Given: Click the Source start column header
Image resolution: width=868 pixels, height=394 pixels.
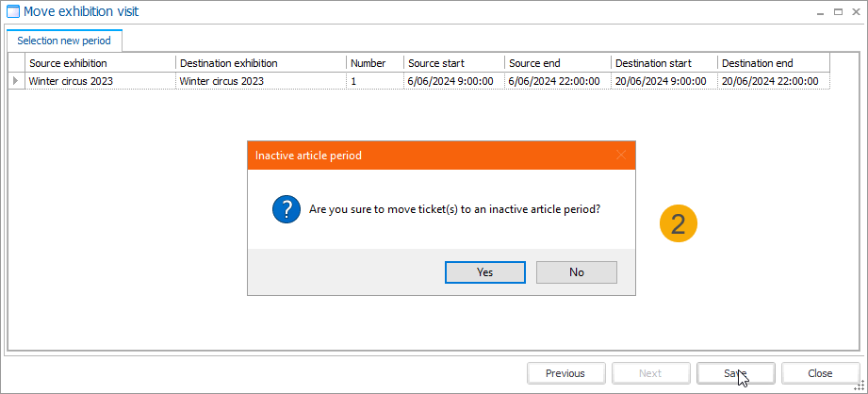Looking at the screenshot, I should [x=453, y=63].
